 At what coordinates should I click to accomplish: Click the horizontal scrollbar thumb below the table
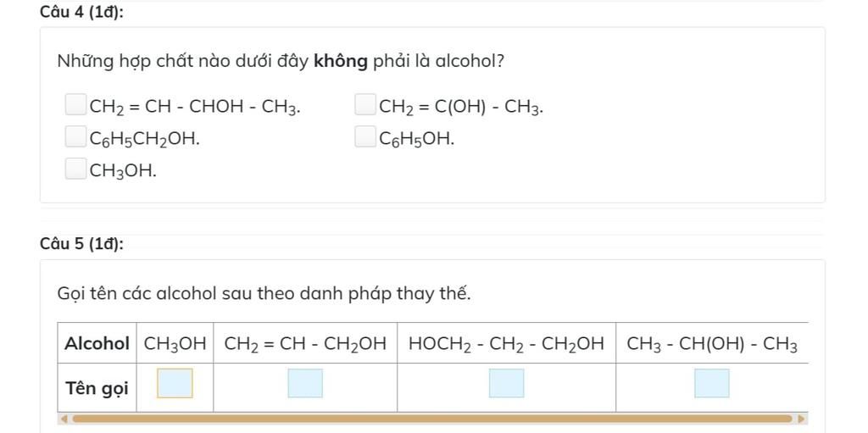(x=431, y=418)
